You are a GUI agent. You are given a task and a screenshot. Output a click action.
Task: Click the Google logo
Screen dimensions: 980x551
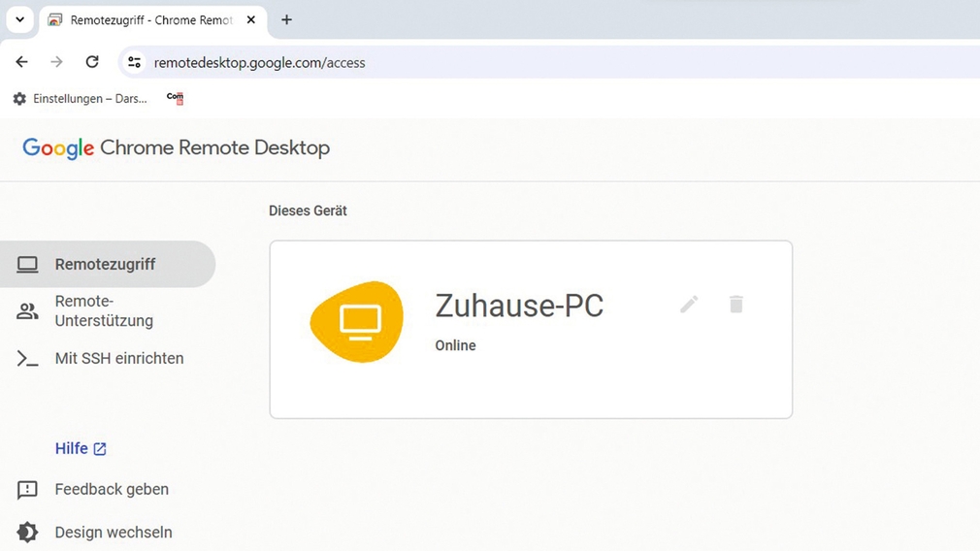58,148
